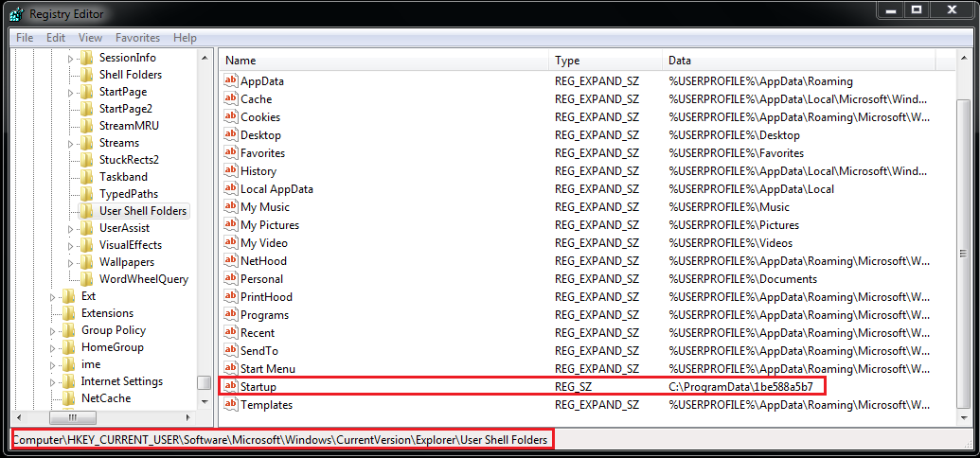Screen dimensions: 980x458
Task: Sort values by Name column header
Action: (384, 61)
